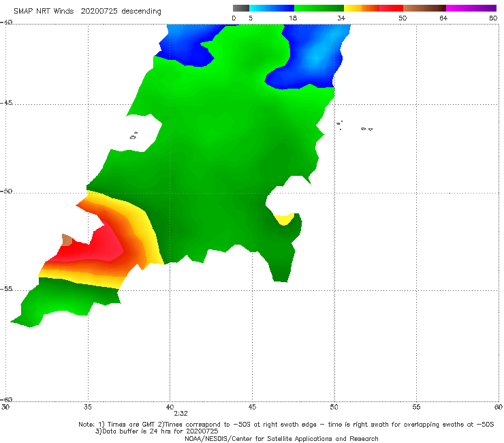The width and height of the screenshot is (504, 443).
Task: Click the color bar label '64'
Action: coord(443,18)
